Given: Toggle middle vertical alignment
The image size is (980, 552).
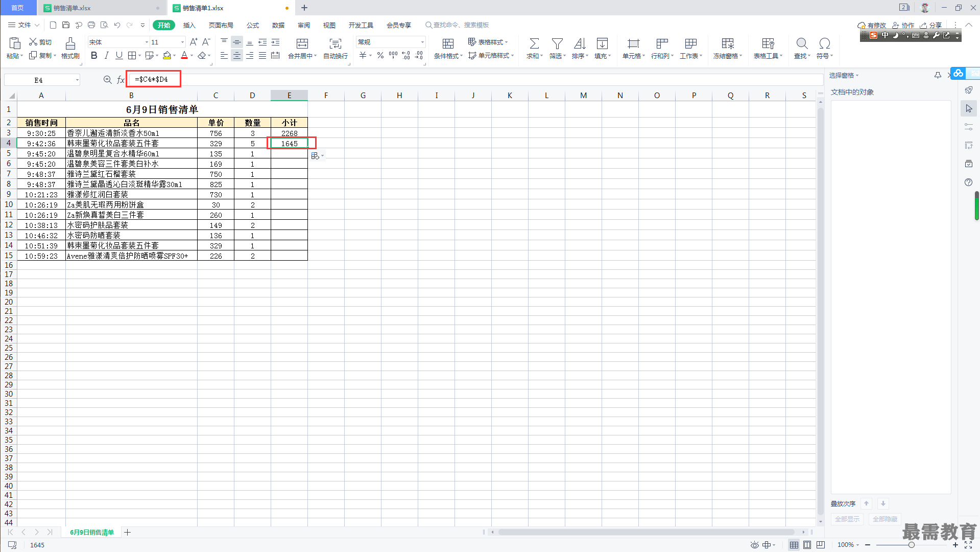Looking at the screenshot, I should point(237,42).
